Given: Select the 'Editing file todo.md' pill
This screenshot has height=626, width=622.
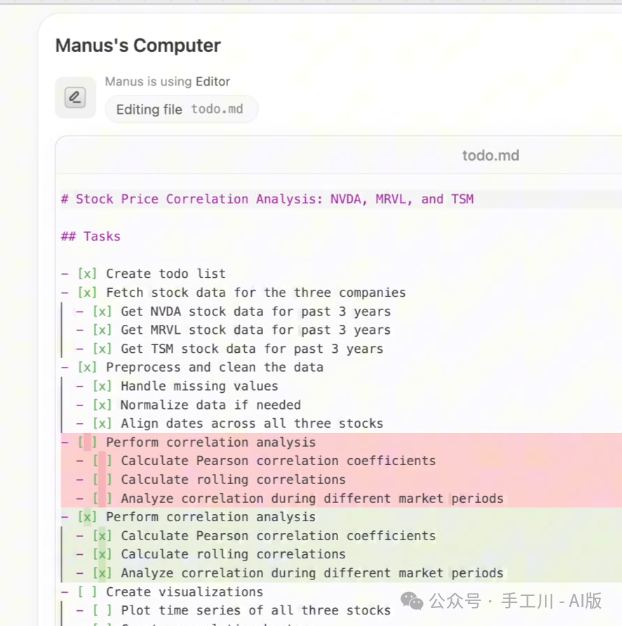Looking at the screenshot, I should [x=181, y=109].
